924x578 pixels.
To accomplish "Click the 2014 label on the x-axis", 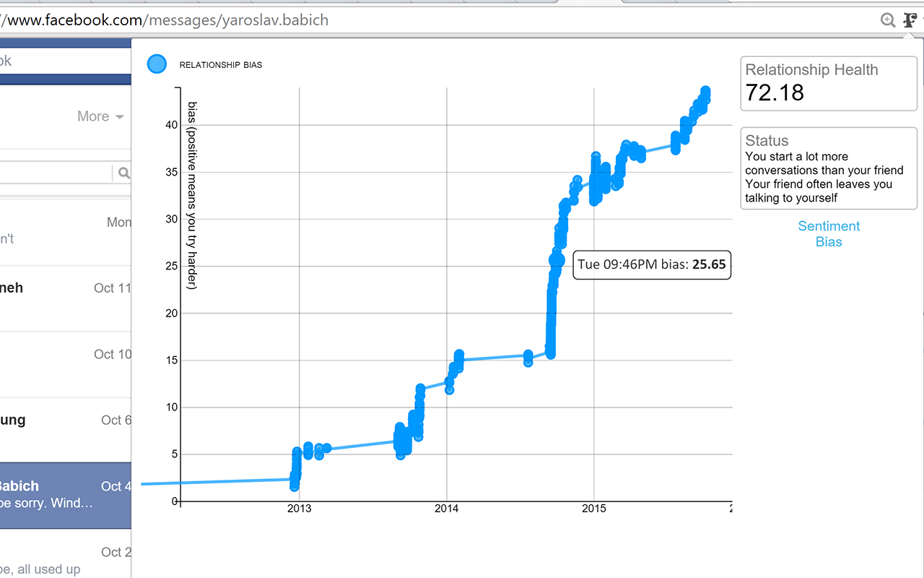I will coord(447,509).
